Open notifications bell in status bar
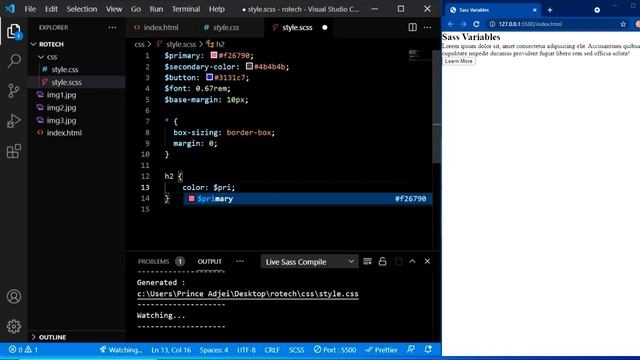 click(x=428, y=349)
